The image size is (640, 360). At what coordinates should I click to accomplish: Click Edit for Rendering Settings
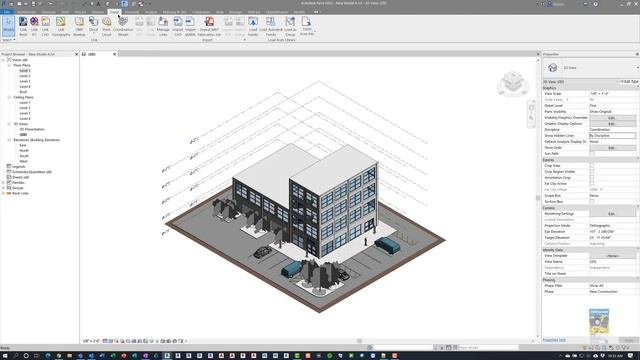click(612, 214)
